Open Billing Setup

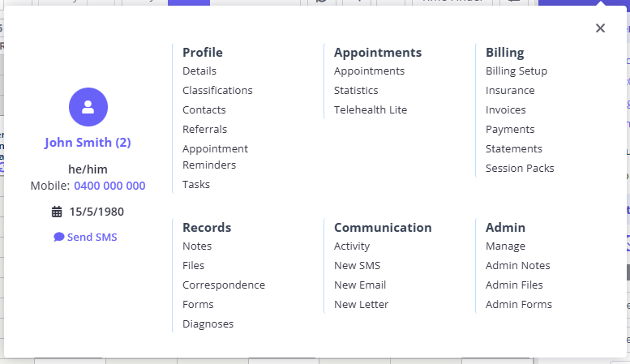pos(516,71)
